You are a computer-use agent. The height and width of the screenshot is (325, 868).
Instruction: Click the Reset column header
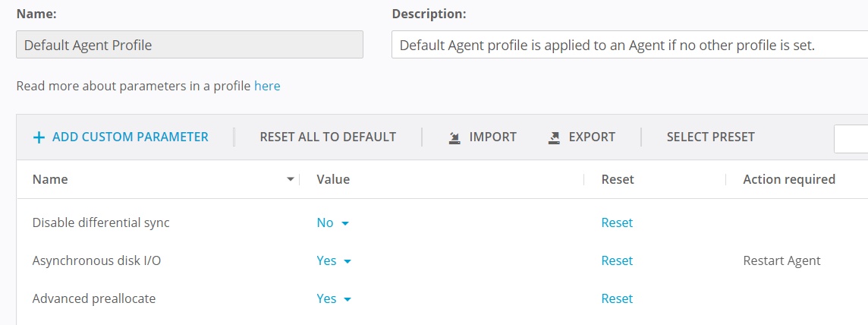(618, 180)
